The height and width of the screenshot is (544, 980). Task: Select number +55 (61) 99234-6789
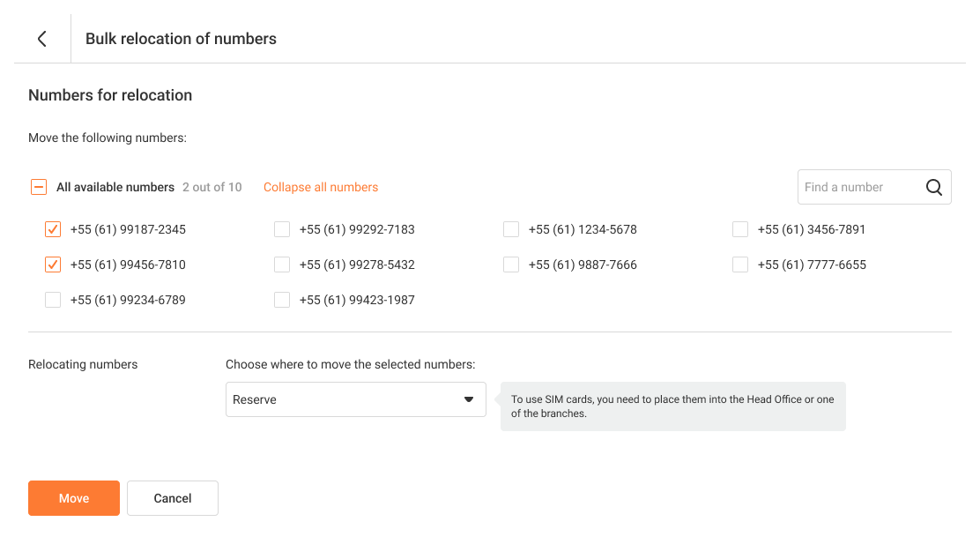click(53, 300)
